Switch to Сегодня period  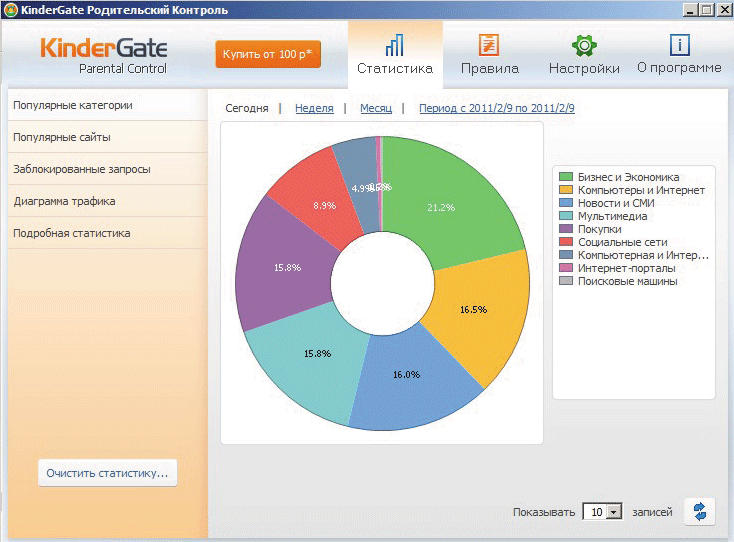click(247, 108)
